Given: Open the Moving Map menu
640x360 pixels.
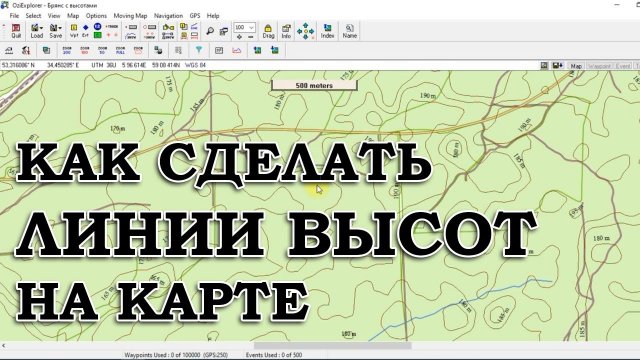Looking at the screenshot, I should (x=130, y=16).
